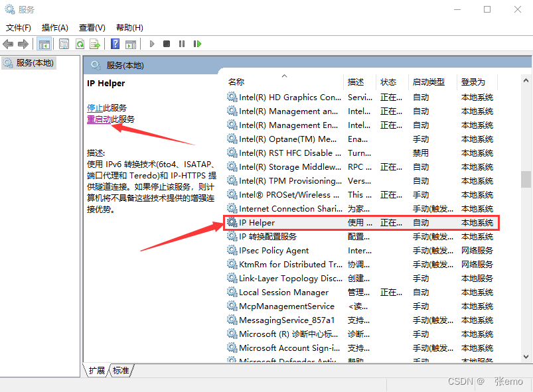Click the 服务(本地) header above details pane
Viewport: 533px width, 392px height.
tap(125, 65)
